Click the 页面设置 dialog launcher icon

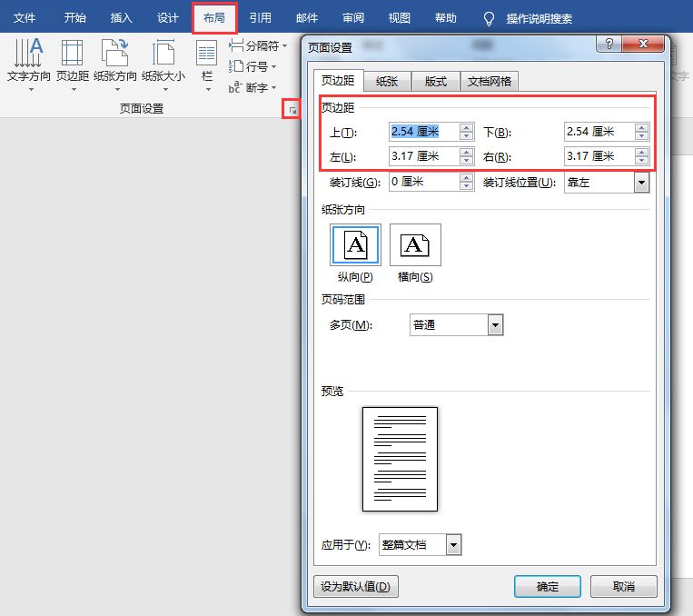(292, 110)
